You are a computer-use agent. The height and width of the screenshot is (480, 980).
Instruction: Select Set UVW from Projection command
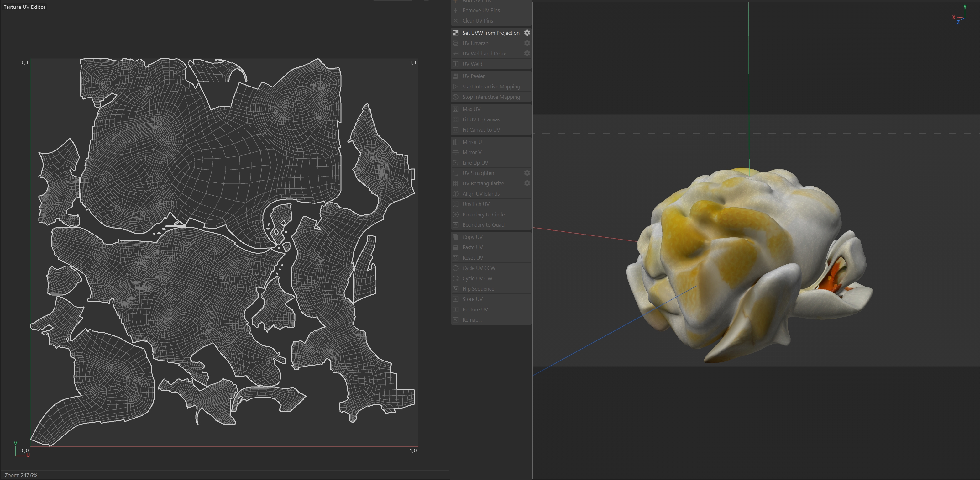click(490, 33)
